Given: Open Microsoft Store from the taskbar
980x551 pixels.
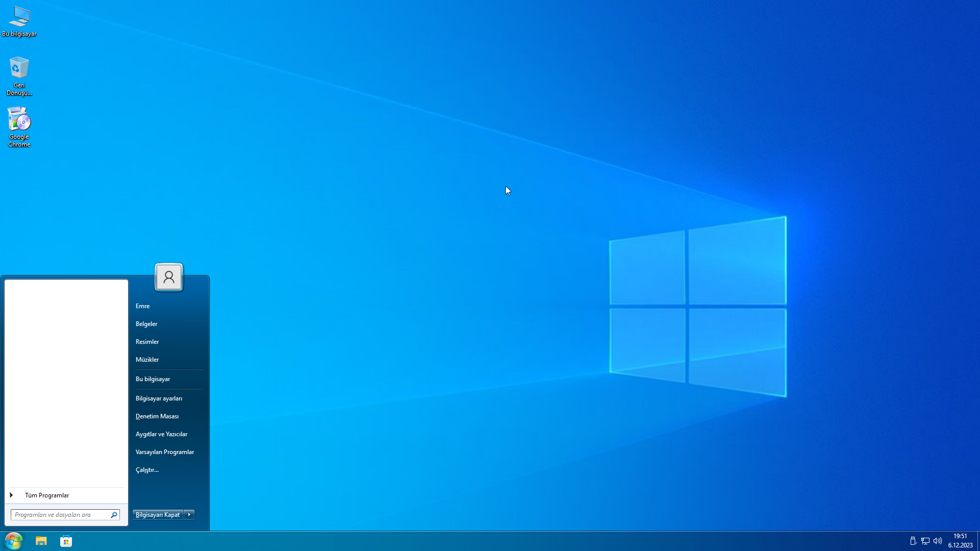Looking at the screenshot, I should point(66,541).
